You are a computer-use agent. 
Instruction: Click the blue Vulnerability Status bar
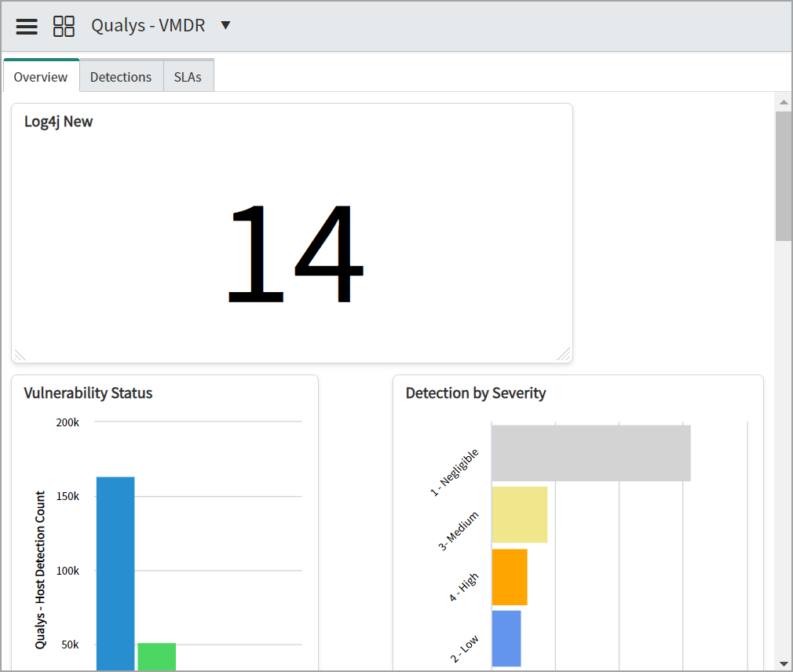[115, 573]
